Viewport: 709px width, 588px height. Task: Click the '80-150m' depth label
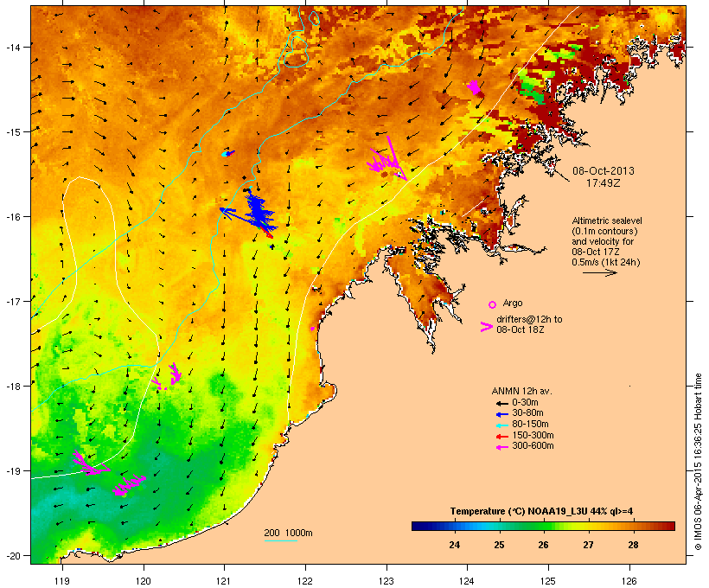(x=530, y=424)
